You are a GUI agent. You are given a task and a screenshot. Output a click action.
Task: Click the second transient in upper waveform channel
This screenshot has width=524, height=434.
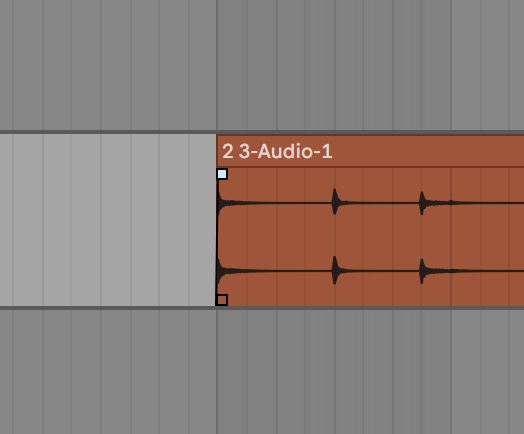(335, 202)
